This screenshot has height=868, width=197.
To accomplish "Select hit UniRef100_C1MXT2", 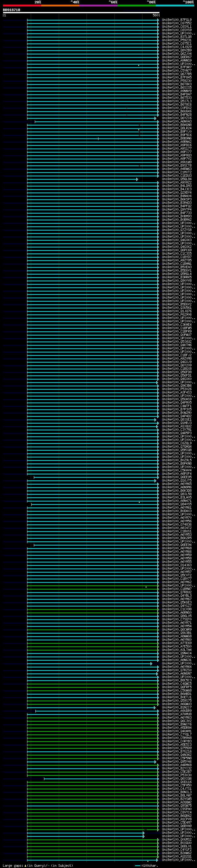I will coord(176,172).
